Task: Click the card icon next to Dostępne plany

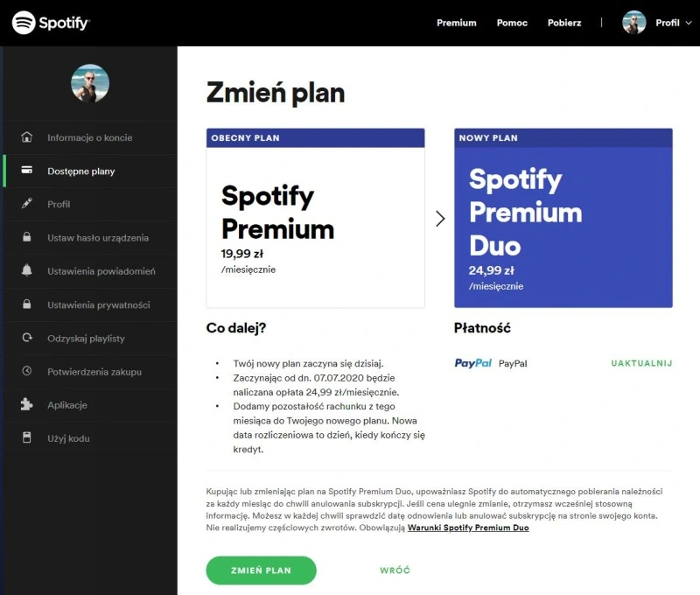Action: click(27, 171)
